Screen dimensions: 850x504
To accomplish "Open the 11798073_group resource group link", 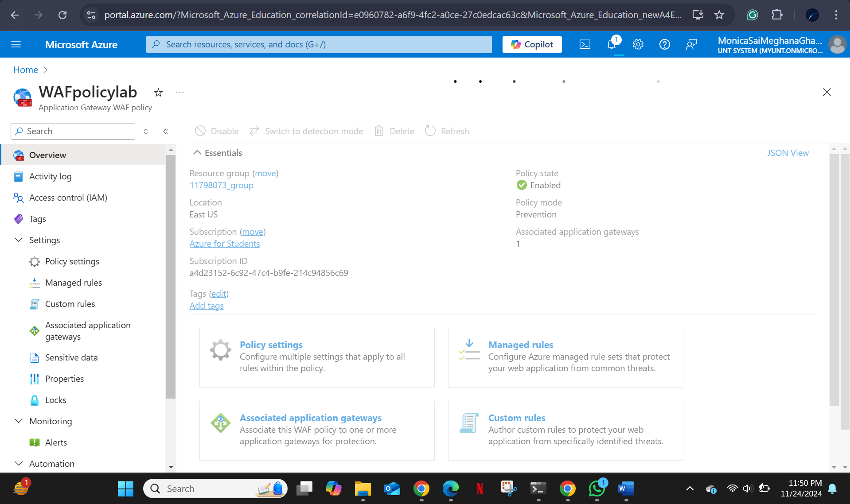I will click(x=222, y=186).
